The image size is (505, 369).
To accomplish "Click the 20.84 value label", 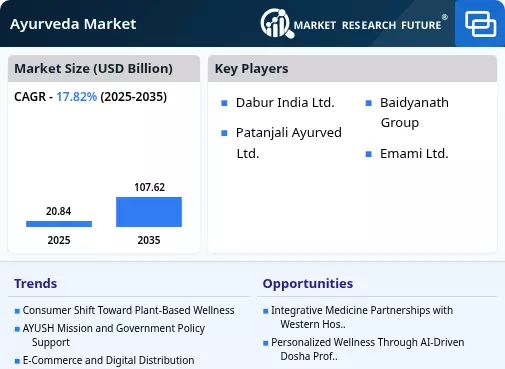I will (x=59, y=211).
